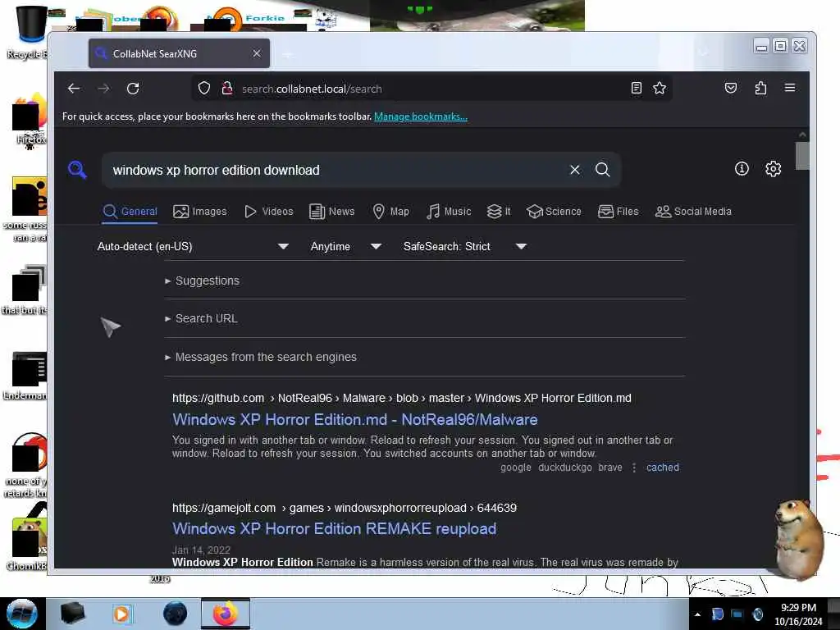The height and width of the screenshot is (630, 840).
Task: Click Manage bookmarks link
Action: [421, 116]
